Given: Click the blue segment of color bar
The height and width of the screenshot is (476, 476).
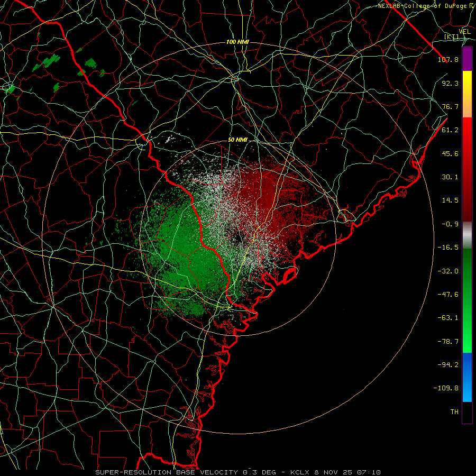Looking at the screenshot, I should (467, 377).
